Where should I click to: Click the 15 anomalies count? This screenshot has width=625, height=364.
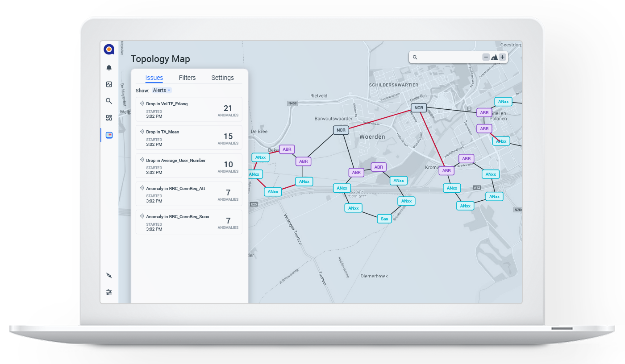[x=228, y=136]
